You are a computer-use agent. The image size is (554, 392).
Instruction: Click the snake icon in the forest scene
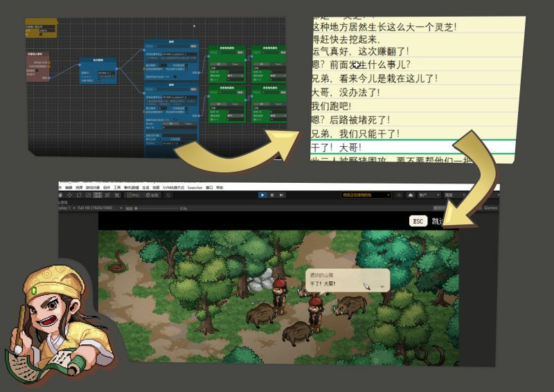[x=117, y=262]
